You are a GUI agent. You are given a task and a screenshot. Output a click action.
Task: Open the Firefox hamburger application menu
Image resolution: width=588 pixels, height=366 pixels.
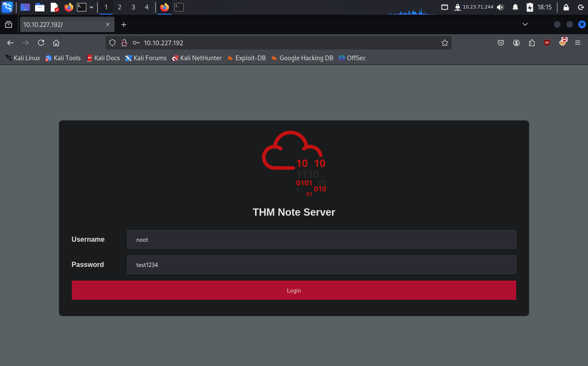pyautogui.click(x=578, y=43)
